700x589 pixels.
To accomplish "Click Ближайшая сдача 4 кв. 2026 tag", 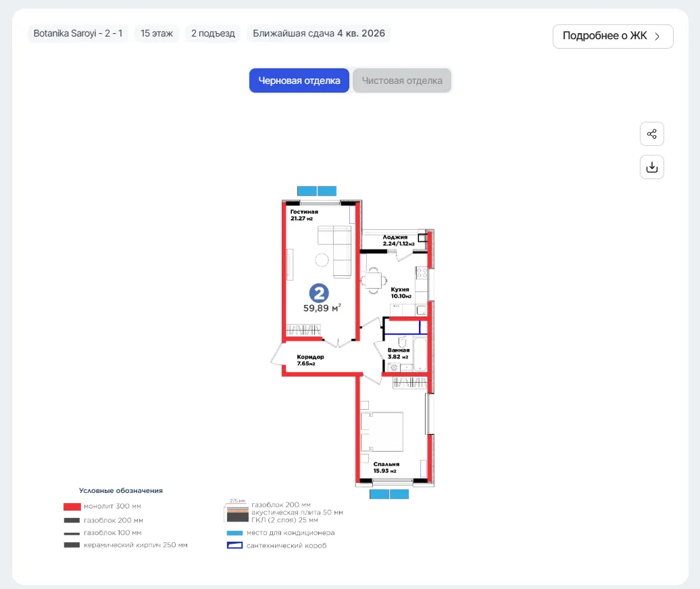I will point(319,34).
